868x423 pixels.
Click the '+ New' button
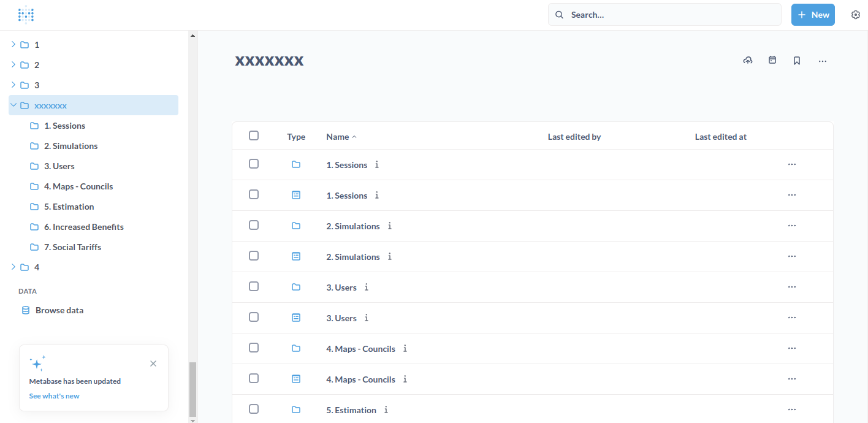coord(813,14)
